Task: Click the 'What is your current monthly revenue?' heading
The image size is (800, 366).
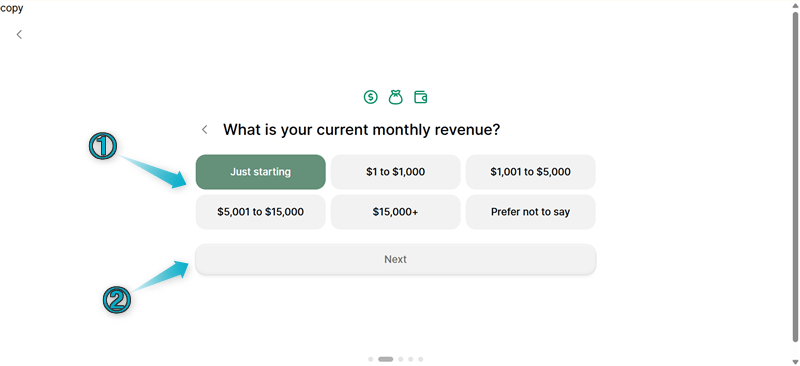Action: tap(361, 130)
